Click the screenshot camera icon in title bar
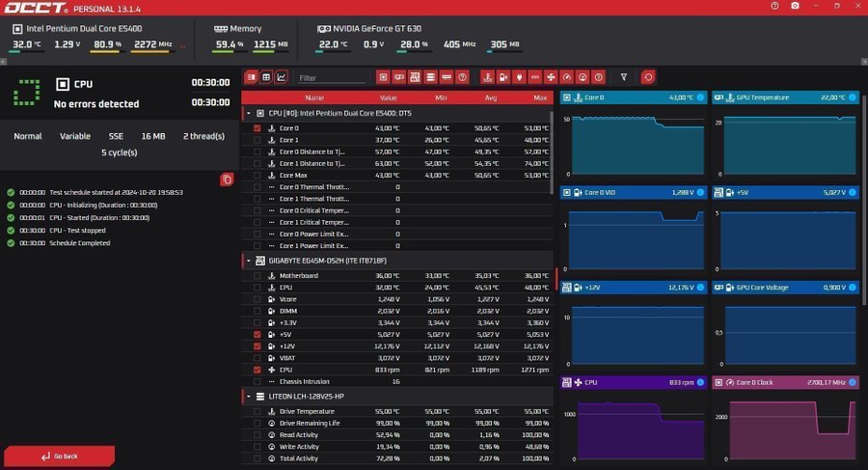 (795, 6)
